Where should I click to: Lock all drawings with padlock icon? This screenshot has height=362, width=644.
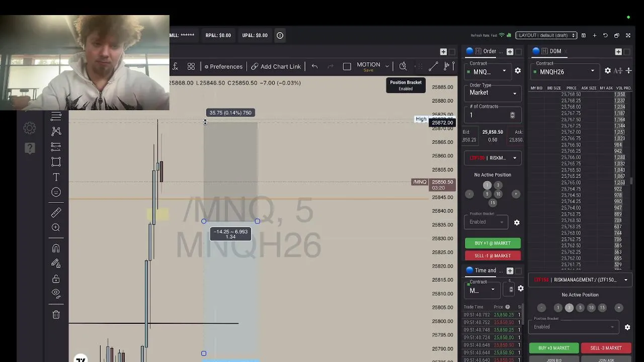(56, 279)
